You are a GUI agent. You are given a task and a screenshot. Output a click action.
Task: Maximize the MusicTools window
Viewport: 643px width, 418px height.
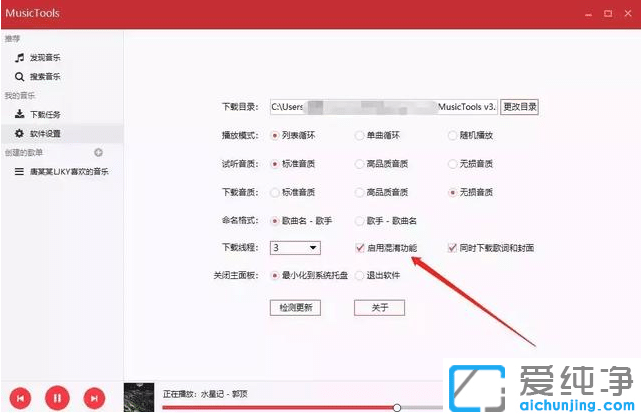tap(608, 14)
